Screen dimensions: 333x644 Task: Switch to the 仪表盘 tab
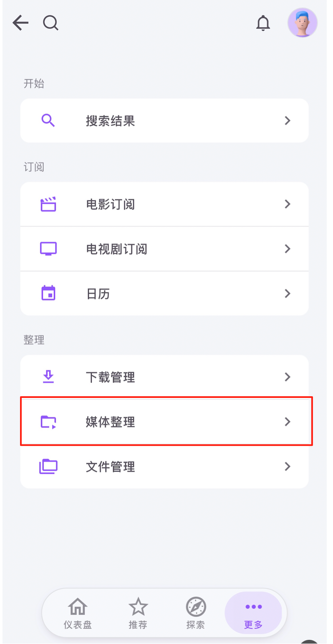(x=78, y=613)
